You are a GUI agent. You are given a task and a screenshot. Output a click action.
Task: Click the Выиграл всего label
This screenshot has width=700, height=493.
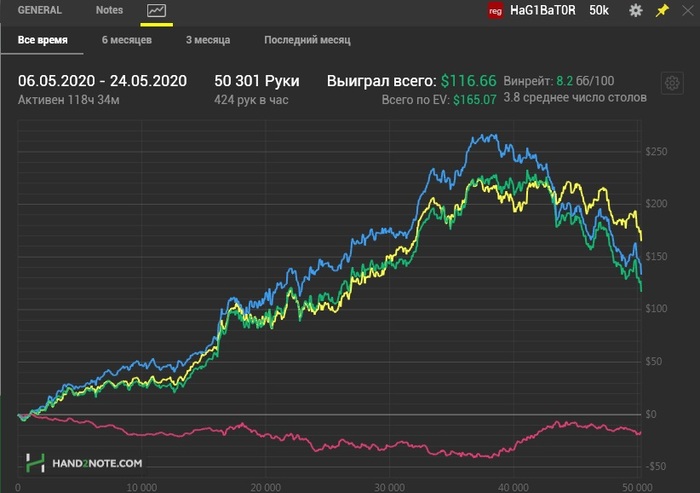[x=382, y=81]
